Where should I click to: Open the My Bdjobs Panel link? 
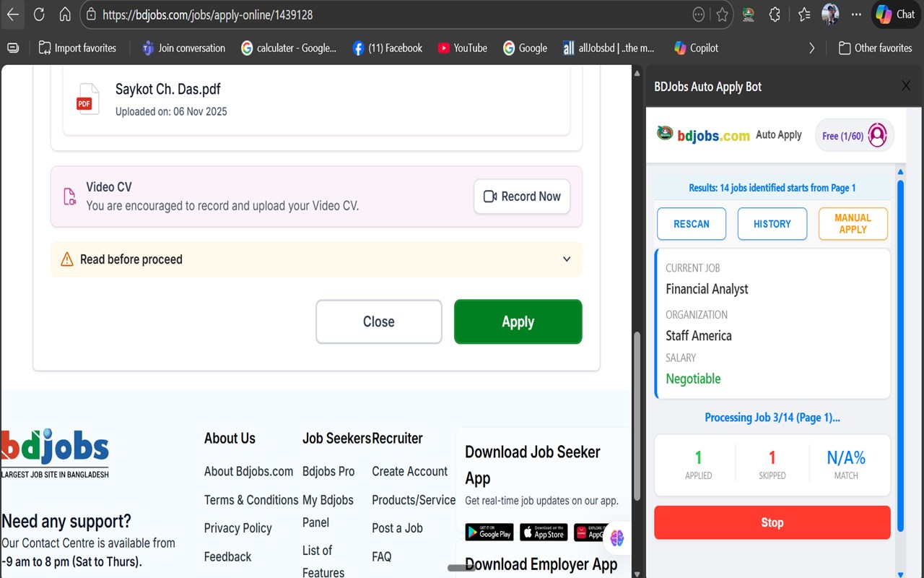328,511
